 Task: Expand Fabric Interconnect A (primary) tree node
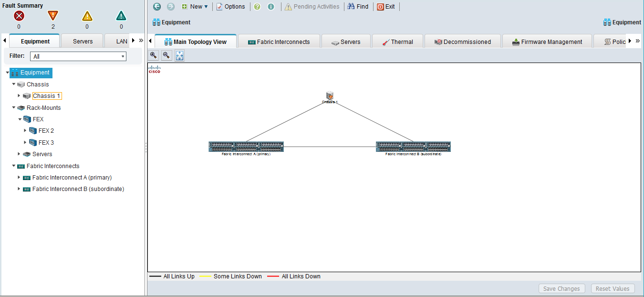click(x=19, y=177)
